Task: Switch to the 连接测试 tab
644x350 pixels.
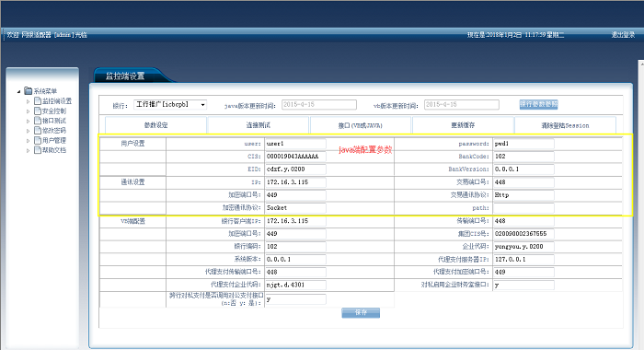Action: 258,125
